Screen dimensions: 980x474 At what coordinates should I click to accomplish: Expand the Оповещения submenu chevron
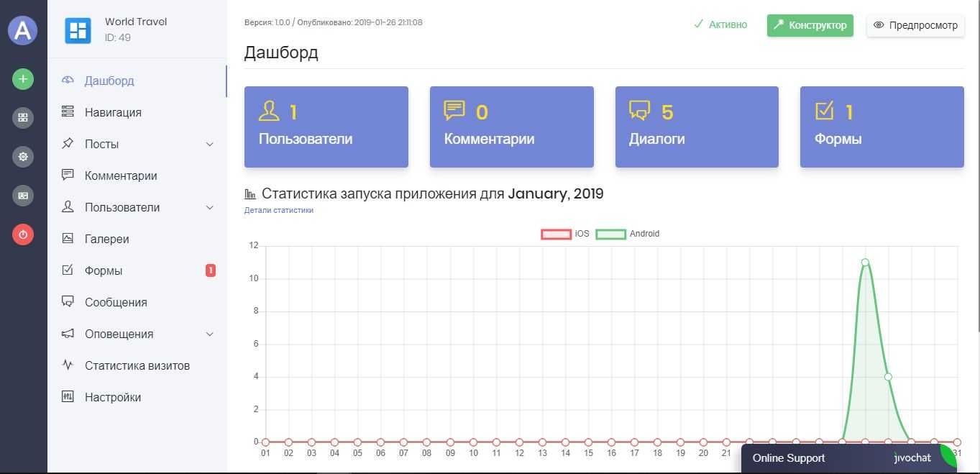point(210,334)
